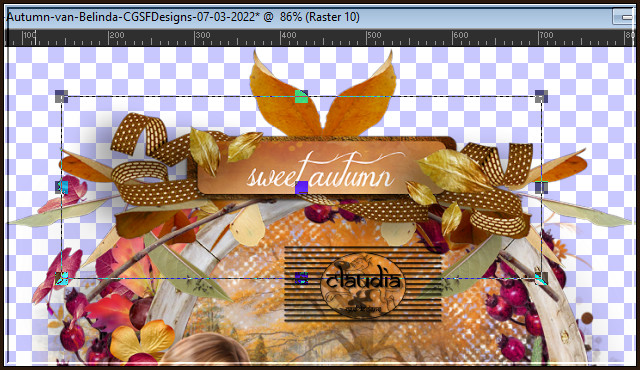Click the bottom-left corner selection handle
640x370 pixels.
pos(62,279)
